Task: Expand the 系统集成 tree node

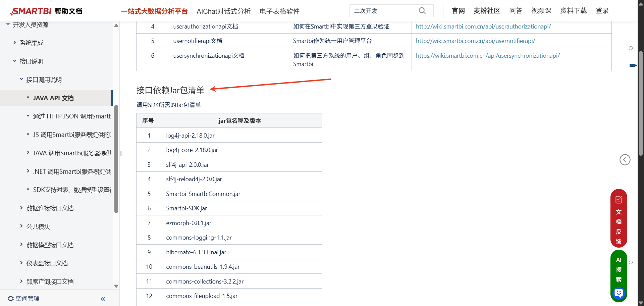Action: tap(15, 42)
